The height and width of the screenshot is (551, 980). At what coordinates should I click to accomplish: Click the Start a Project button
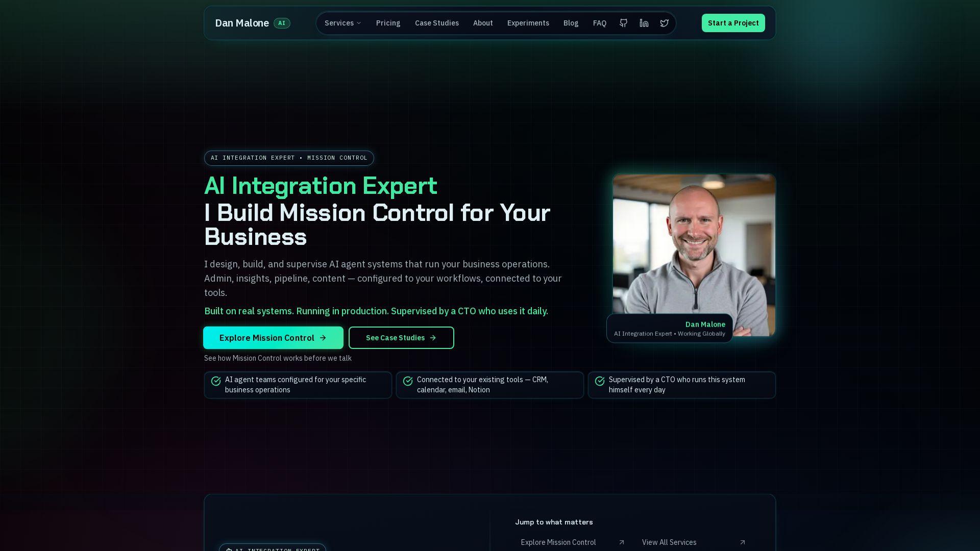[733, 23]
